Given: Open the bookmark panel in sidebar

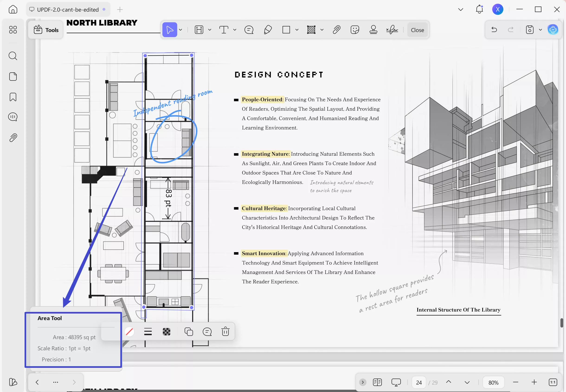Looking at the screenshot, I should 13,97.
